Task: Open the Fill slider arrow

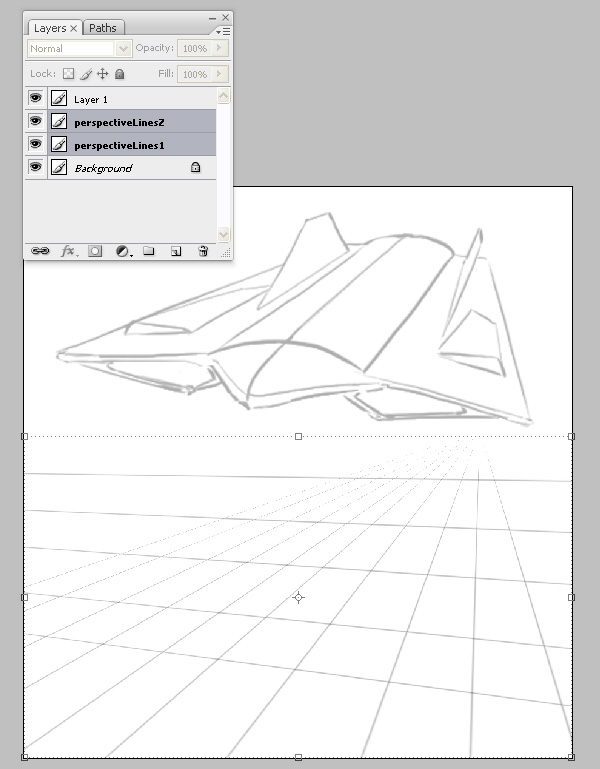Action: tap(219, 74)
